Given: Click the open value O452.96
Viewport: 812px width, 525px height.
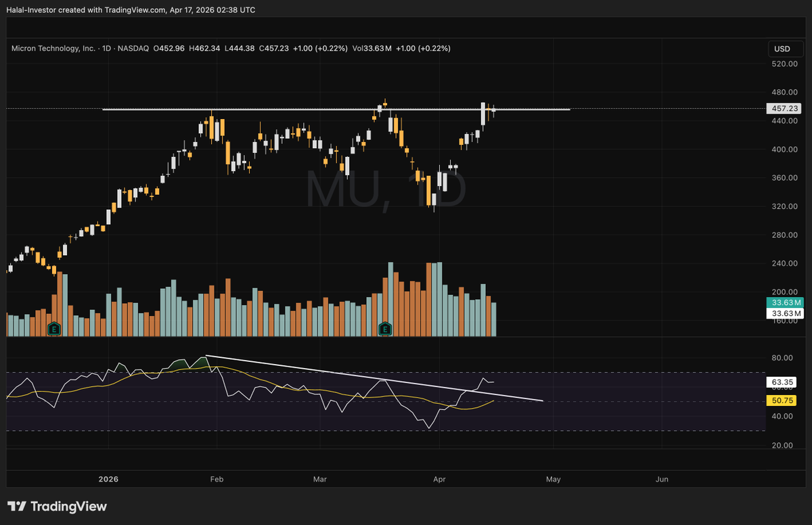Looking at the screenshot, I should (x=170, y=49).
